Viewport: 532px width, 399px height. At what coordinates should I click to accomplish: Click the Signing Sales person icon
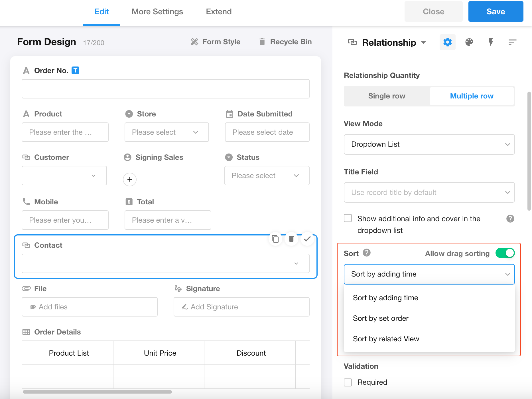point(127,157)
